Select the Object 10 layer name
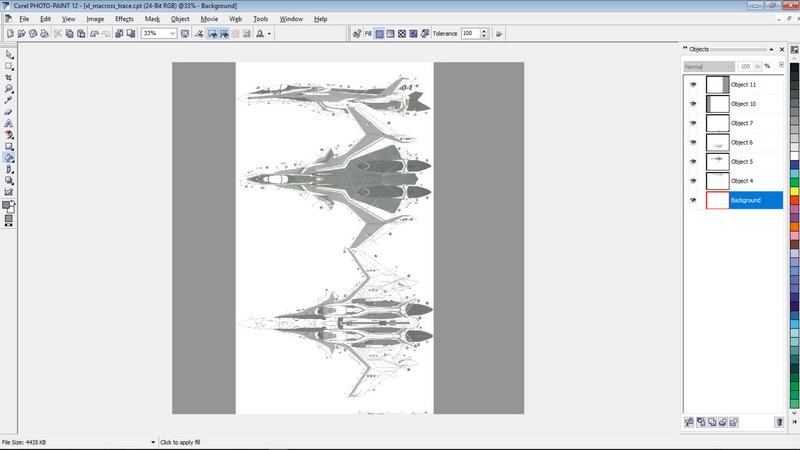Screen dimensions: 800x450 743,104
